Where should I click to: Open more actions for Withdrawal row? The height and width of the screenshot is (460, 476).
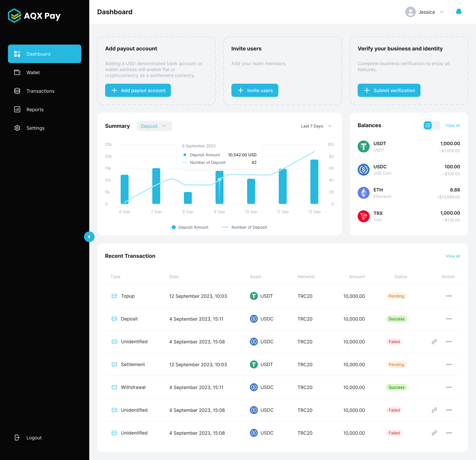(x=449, y=387)
